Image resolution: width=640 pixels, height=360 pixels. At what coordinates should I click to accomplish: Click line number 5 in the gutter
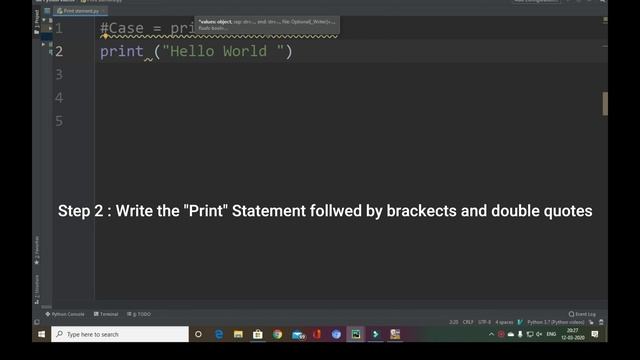point(59,121)
